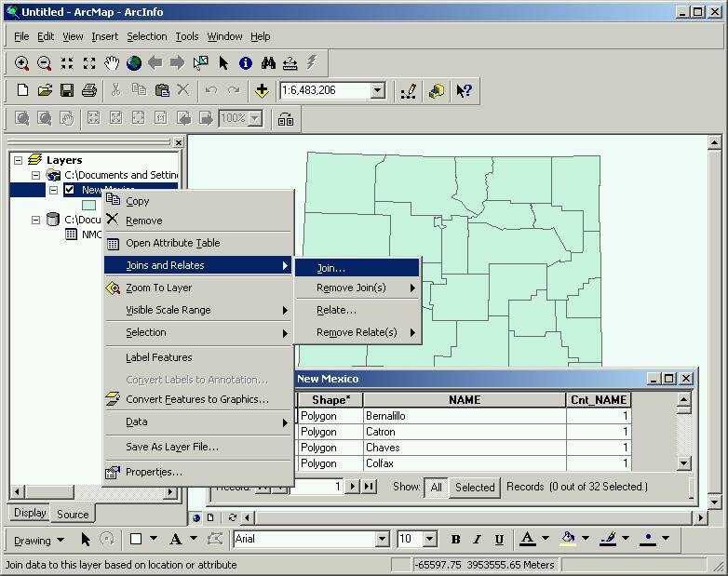Select the Zoom In tool

21,63
